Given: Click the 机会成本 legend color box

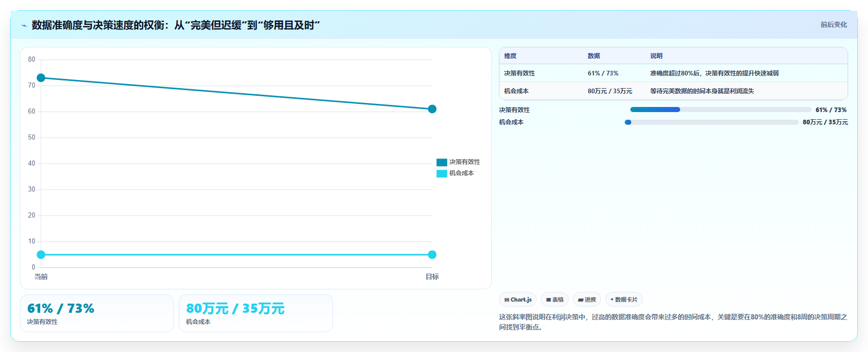Looking at the screenshot, I should coord(442,174).
